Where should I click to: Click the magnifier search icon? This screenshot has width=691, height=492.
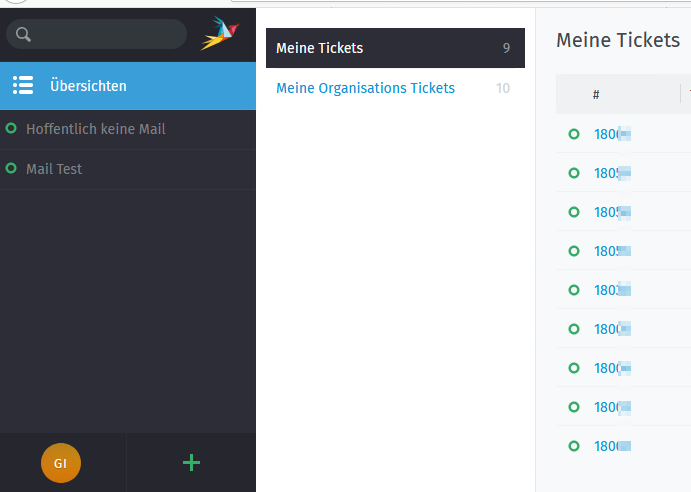point(23,34)
